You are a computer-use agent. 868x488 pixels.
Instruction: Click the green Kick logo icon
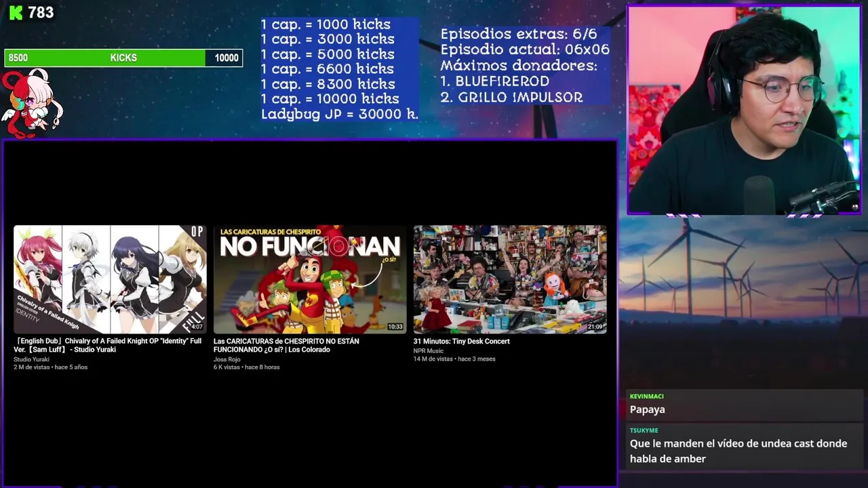click(16, 13)
